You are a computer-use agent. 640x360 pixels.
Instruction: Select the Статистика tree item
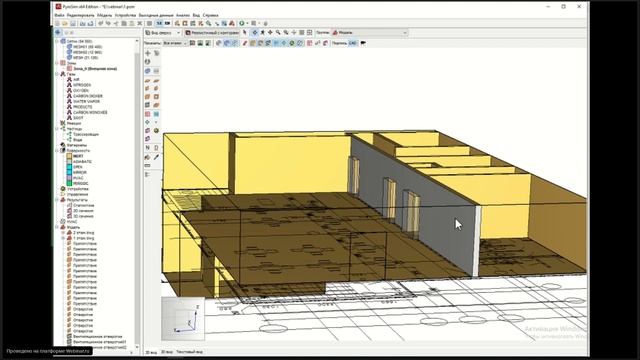pyautogui.click(x=84, y=205)
